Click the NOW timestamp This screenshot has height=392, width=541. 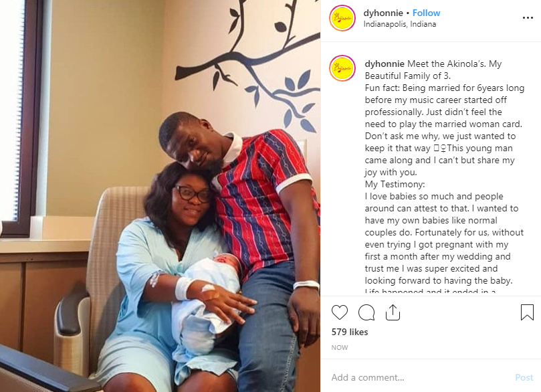pos(340,347)
